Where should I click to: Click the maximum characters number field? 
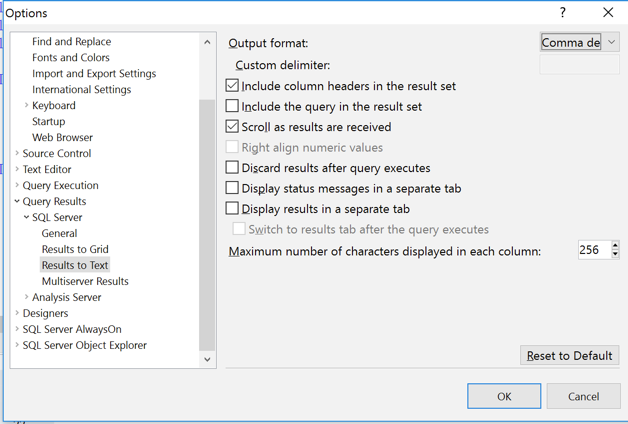coord(594,250)
